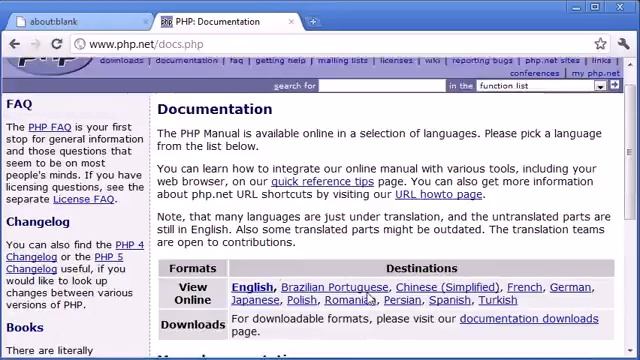This screenshot has width=640, height=360.
Task: Click the browser forward arrow
Action: coord(36,44)
